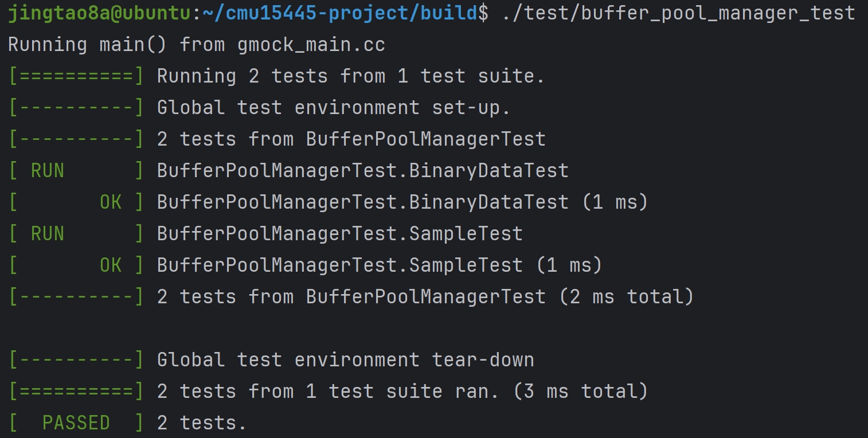Click the jingtao8a@ubuntu prompt username

coord(99,14)
